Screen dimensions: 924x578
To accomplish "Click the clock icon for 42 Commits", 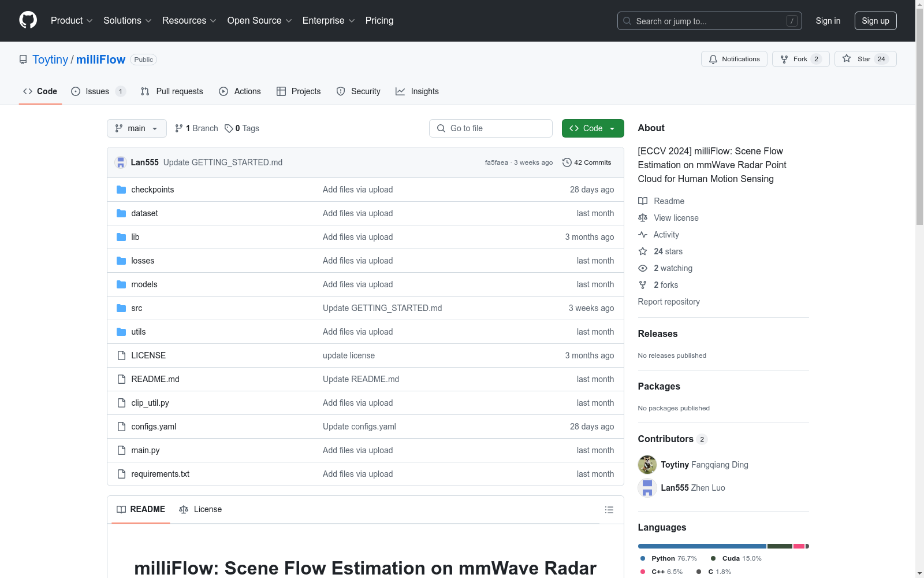I will (567, 162).
